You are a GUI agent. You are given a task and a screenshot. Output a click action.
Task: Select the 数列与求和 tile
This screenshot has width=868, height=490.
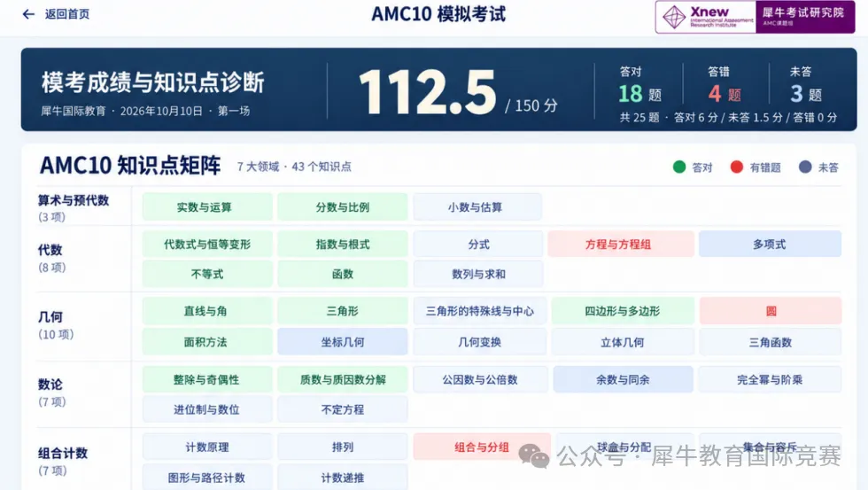coord(478,274)
